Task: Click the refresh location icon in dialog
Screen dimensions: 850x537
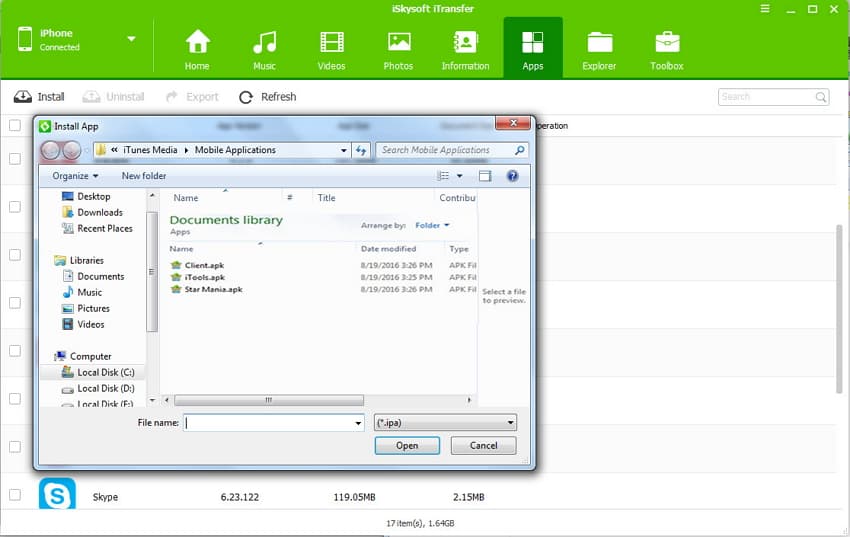Action: [x=360, y=150]
